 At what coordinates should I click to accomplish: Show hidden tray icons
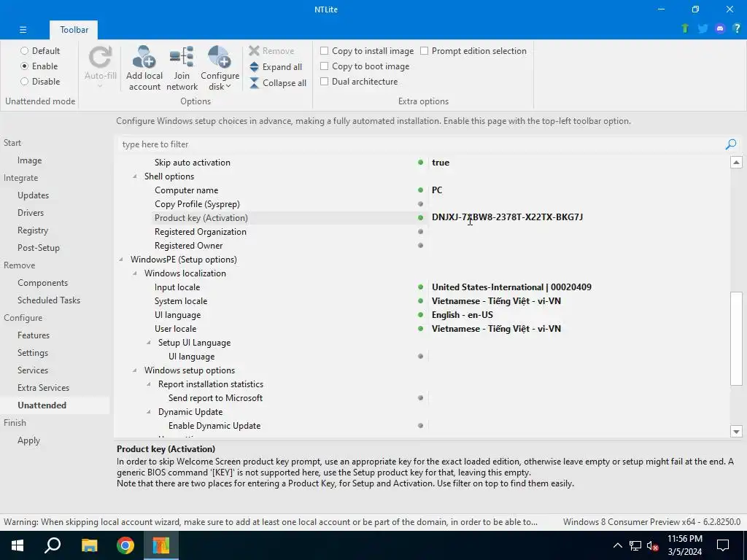click(x=617, y=545)
